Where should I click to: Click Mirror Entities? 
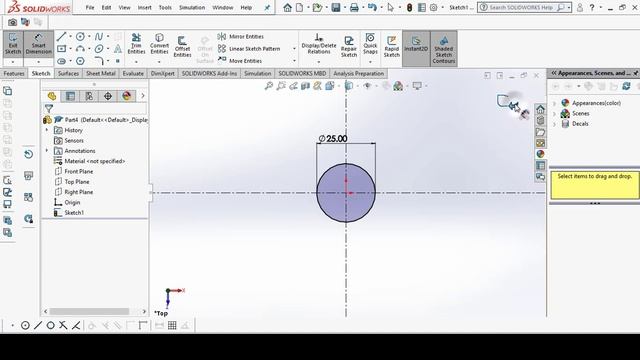241,36
